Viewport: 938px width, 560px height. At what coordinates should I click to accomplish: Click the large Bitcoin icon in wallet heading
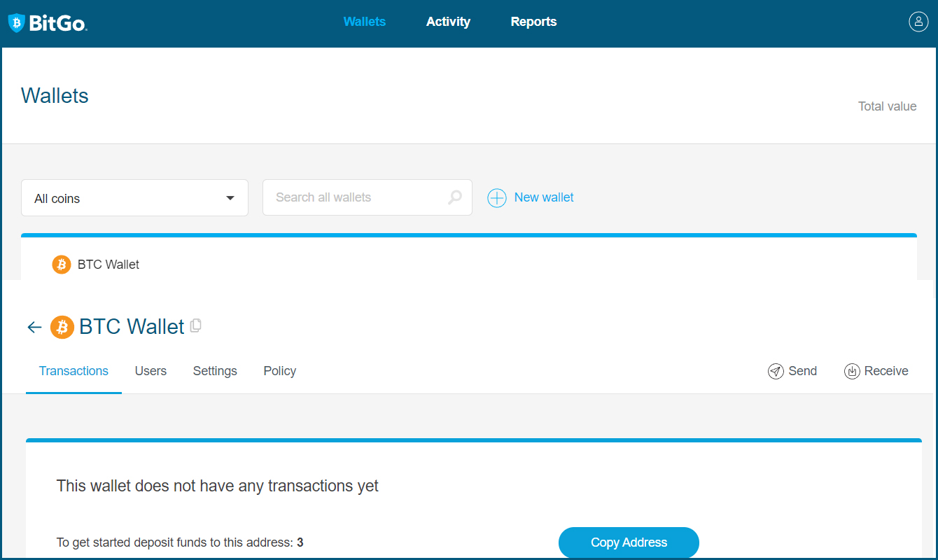tap(62, 327)
